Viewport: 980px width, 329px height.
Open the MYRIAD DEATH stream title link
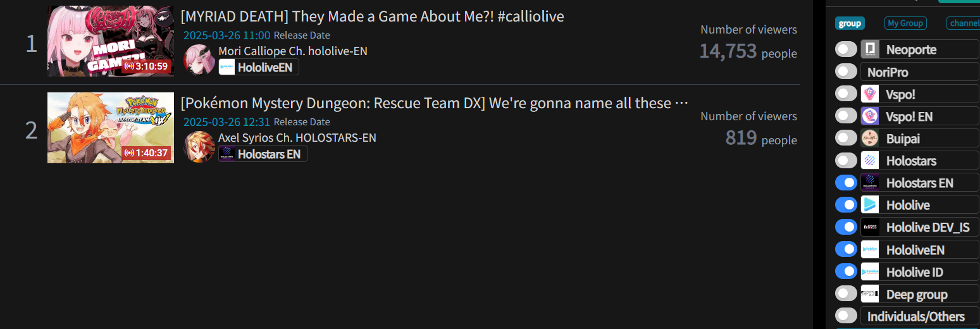[x=372, y=16]
